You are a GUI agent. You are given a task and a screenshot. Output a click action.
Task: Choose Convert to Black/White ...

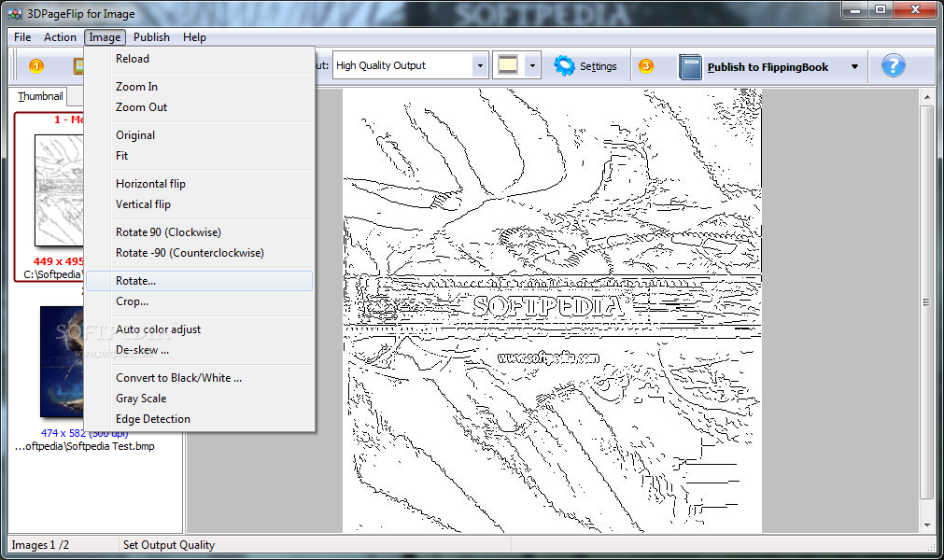pos(199,378)
